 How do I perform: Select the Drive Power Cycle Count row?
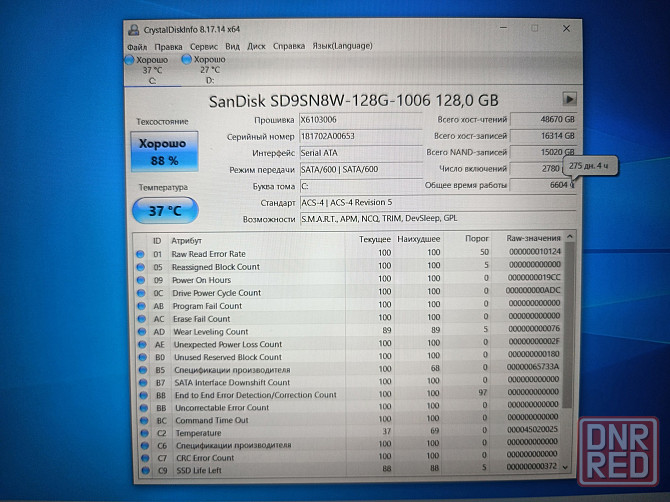pyautogui.click(x=348, y=292)
